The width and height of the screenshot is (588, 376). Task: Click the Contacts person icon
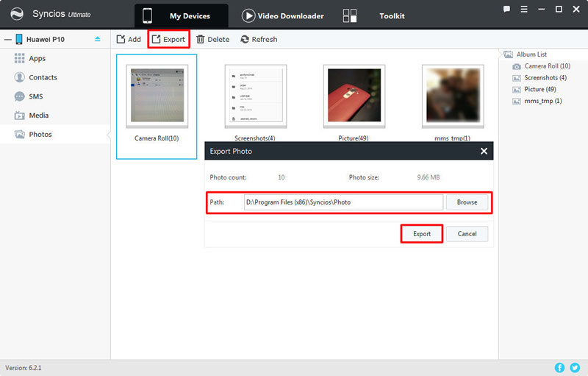coord(20,77)
